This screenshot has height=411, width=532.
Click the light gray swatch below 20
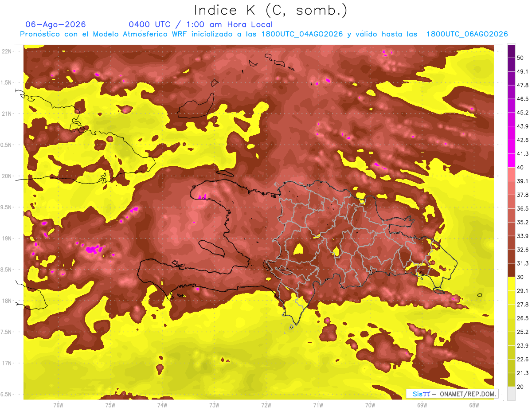point(511,394)
